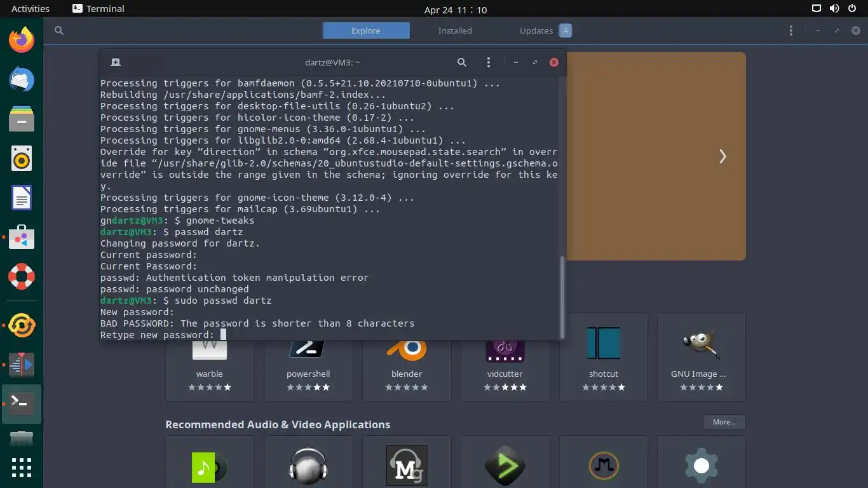Screen dimensions: 868x488
Task: Launch Software Updater from the dock
Action: point(22,325)
